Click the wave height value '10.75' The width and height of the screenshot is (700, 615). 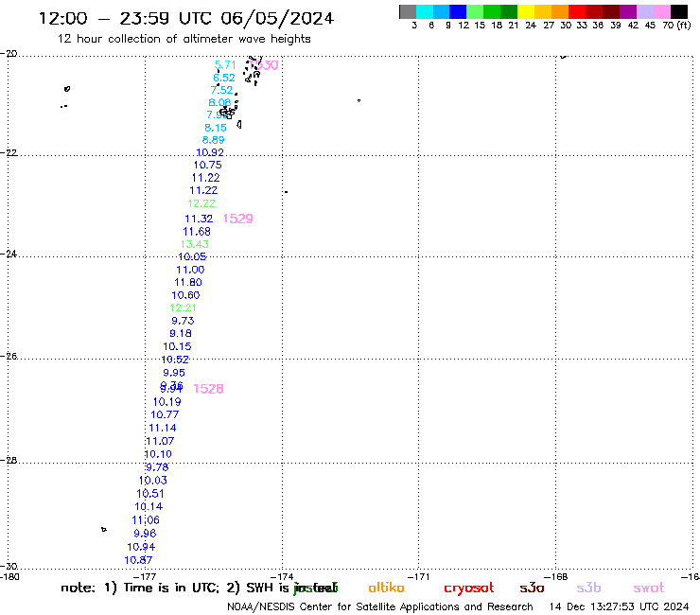click(x=207, y=165)
